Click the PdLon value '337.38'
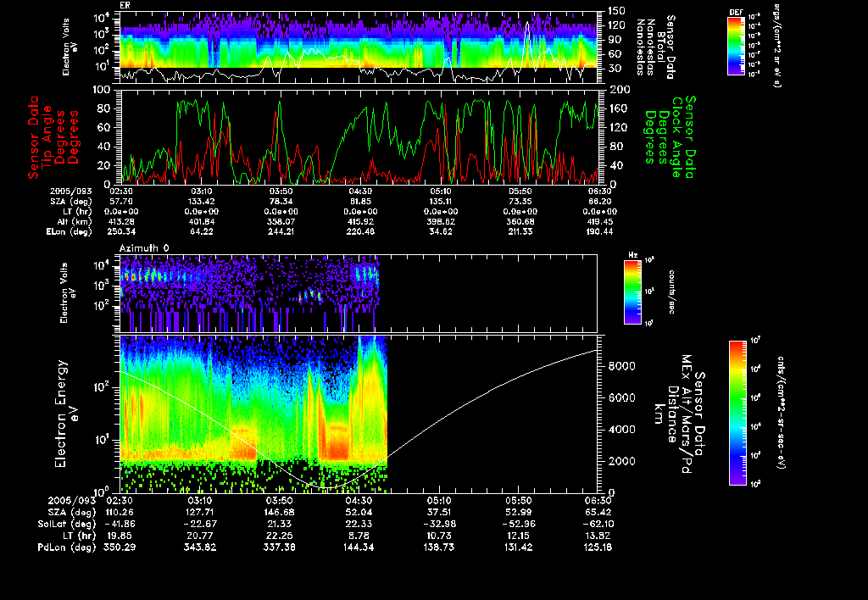 [x=280, y=547]
